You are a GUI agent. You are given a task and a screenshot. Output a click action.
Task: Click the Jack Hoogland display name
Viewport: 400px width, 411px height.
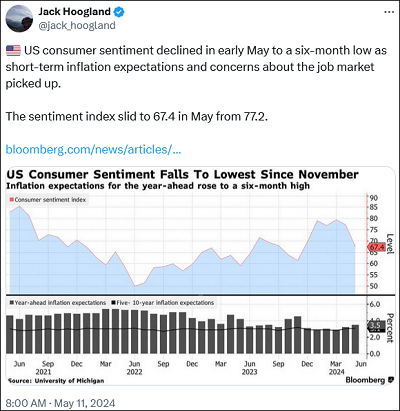(x=74, y=11)
